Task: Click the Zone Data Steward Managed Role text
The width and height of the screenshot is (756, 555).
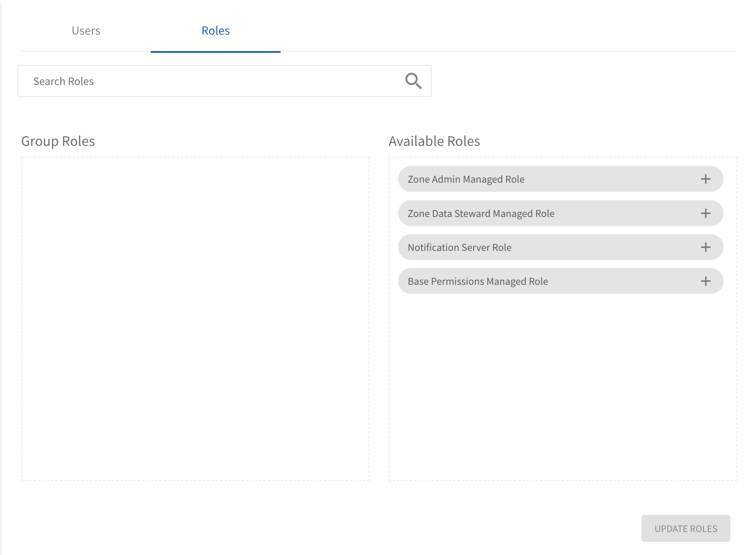Action: (481, 213)
